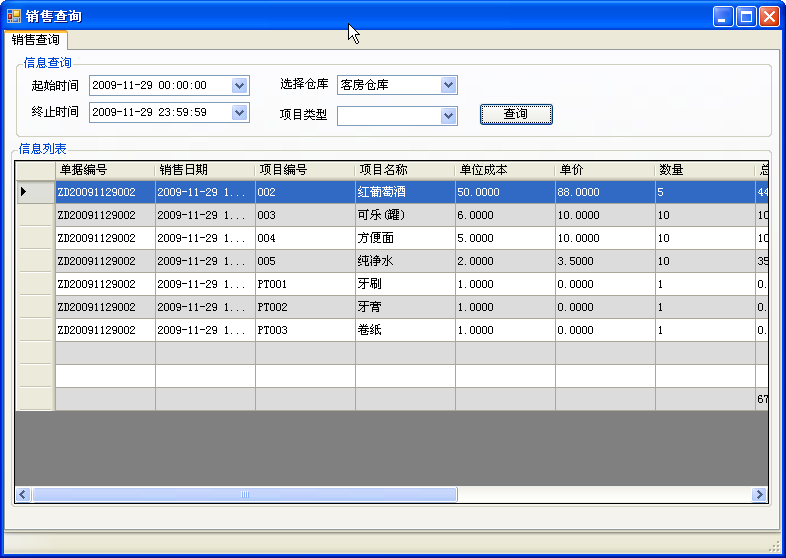Minimize the 销售查询 window
The image size is (786, 558).
(723, 17)
